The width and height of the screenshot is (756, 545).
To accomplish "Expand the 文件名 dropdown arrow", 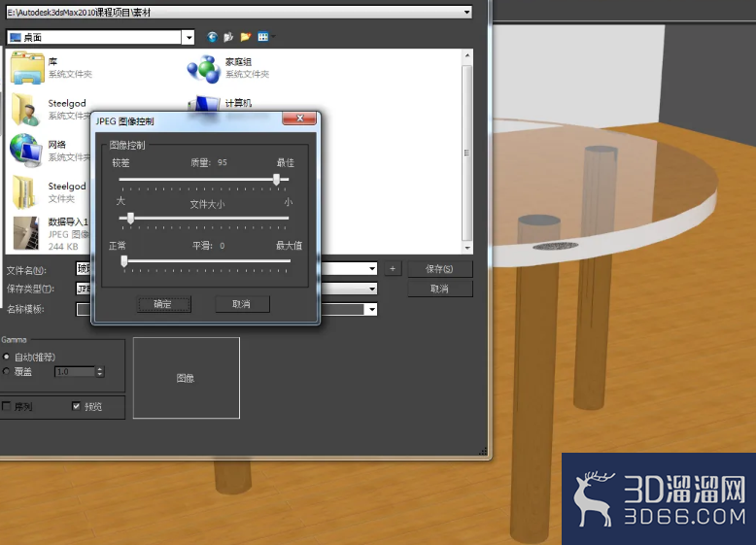I will coord(372,269).
